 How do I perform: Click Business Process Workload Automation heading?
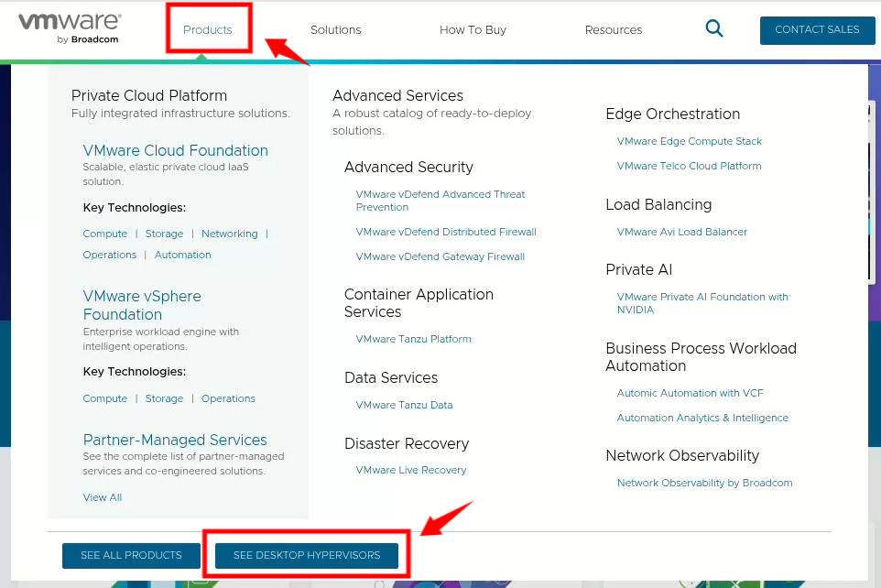tap(701, 357)
